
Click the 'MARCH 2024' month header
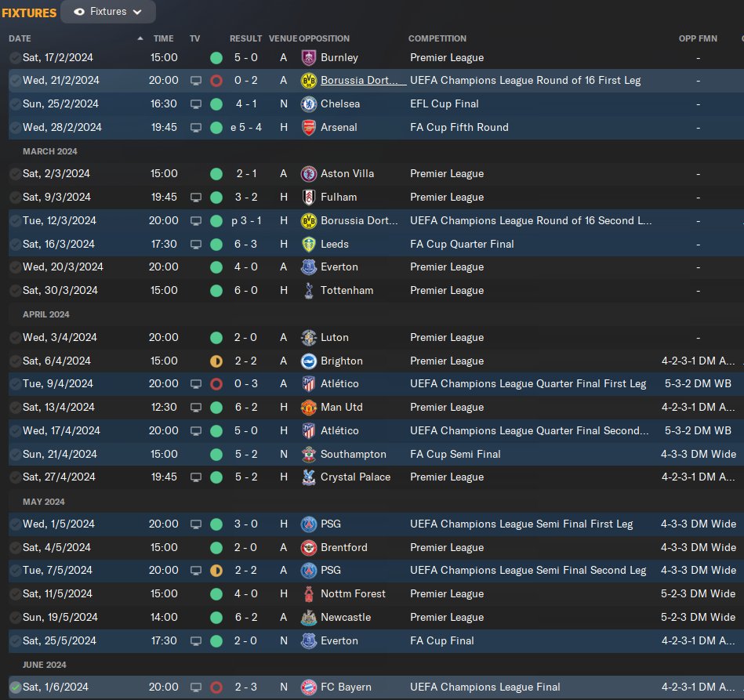click(x=50, y=151)
